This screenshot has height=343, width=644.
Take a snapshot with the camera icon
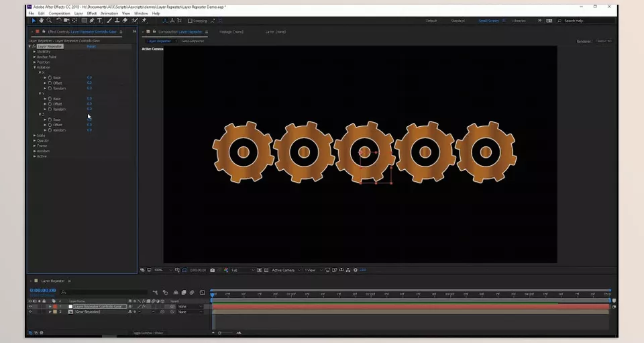[x=213, y=271]
